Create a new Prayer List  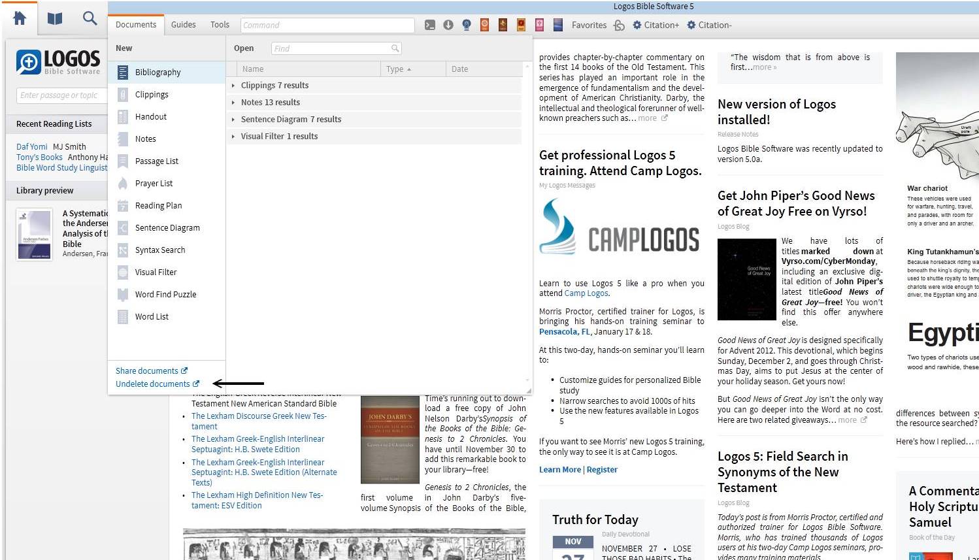(167, 183)
